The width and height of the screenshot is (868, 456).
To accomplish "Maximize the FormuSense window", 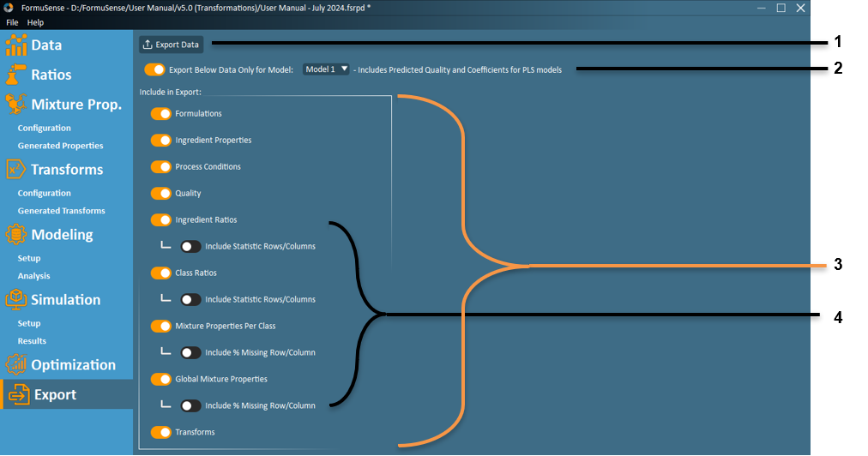I will (781, 8).
